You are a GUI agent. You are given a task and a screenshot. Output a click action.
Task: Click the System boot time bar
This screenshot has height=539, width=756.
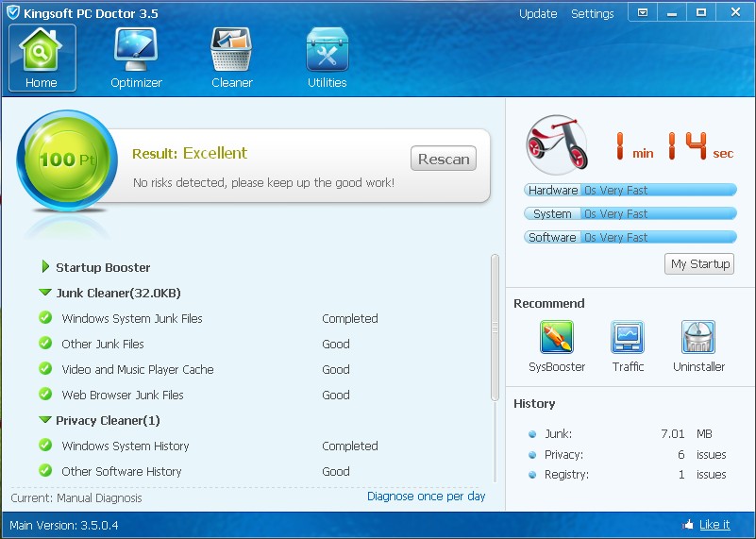pos(630,213)
